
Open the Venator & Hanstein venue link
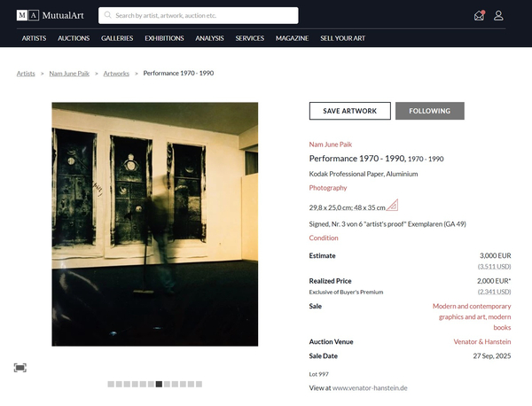(482, 341)
